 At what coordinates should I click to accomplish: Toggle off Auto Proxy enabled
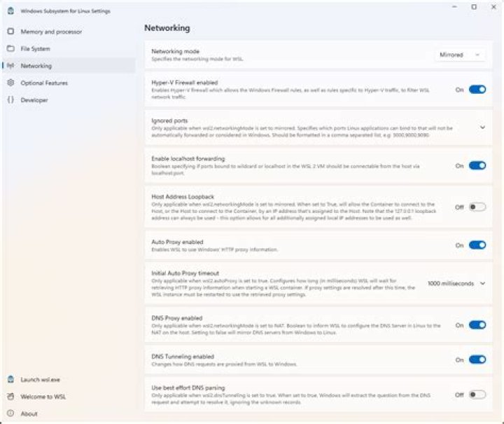tap(477, 245)
